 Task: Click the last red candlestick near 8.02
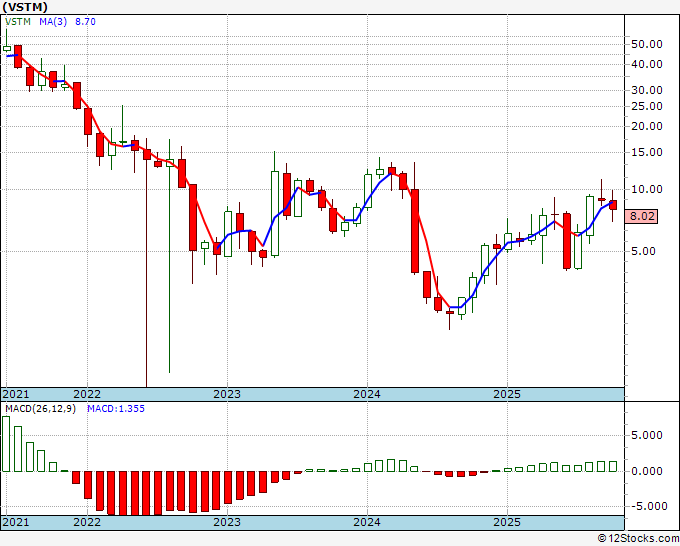613,205
